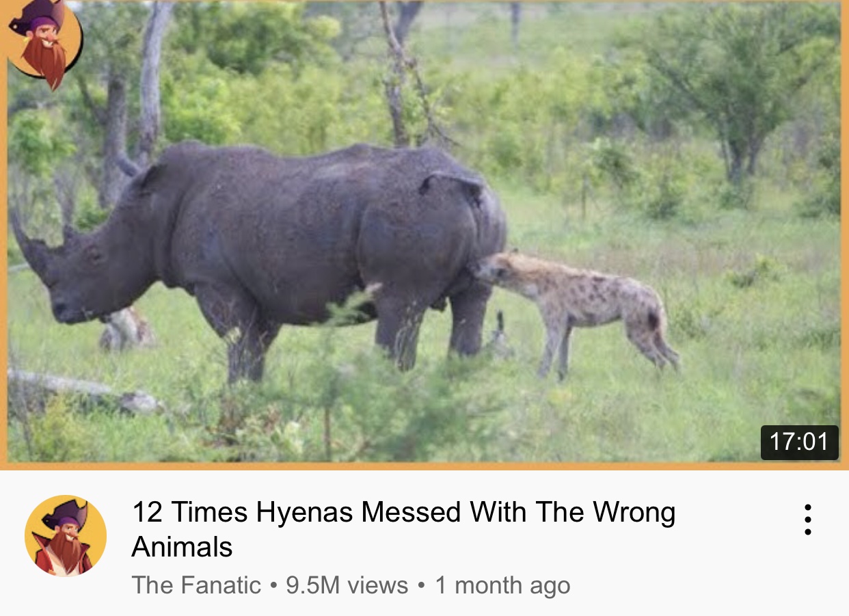Click the 9.5M views text

[347, 585]
